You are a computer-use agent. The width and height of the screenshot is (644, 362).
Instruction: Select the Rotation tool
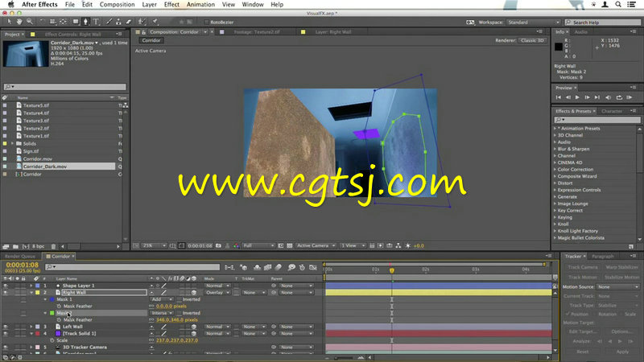(42, 22)
